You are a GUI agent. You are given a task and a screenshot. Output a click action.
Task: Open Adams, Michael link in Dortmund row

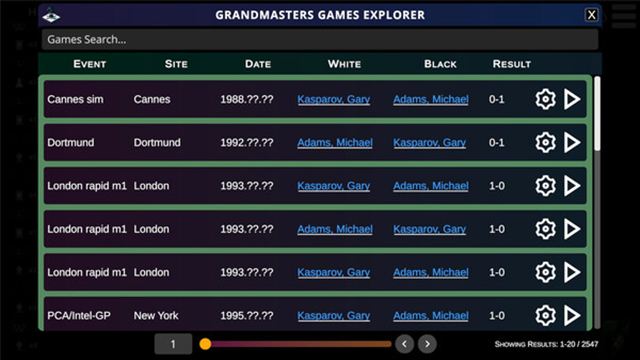tap(335, 142)
